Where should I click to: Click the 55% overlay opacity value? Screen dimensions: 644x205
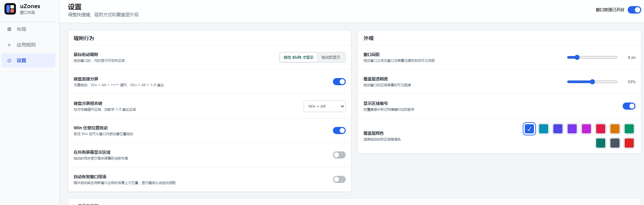(631, 82)
